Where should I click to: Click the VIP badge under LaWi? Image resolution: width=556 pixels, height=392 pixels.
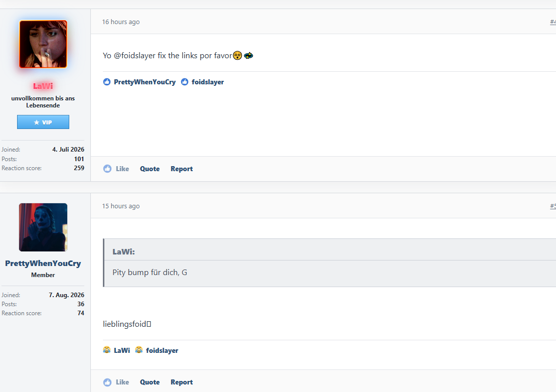pos(43,122)
